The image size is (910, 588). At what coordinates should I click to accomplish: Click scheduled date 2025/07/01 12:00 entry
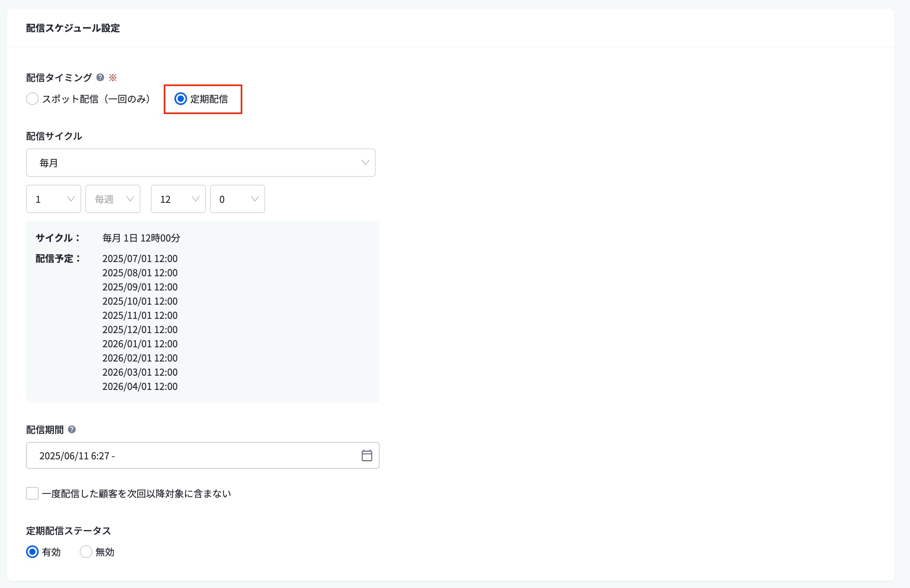140,258
